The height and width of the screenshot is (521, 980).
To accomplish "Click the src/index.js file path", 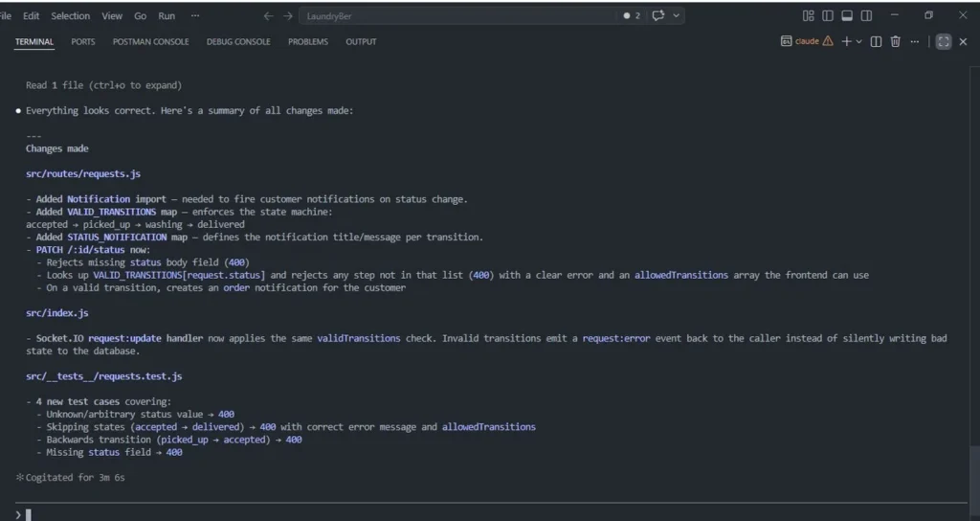I will tap(56, 313).
